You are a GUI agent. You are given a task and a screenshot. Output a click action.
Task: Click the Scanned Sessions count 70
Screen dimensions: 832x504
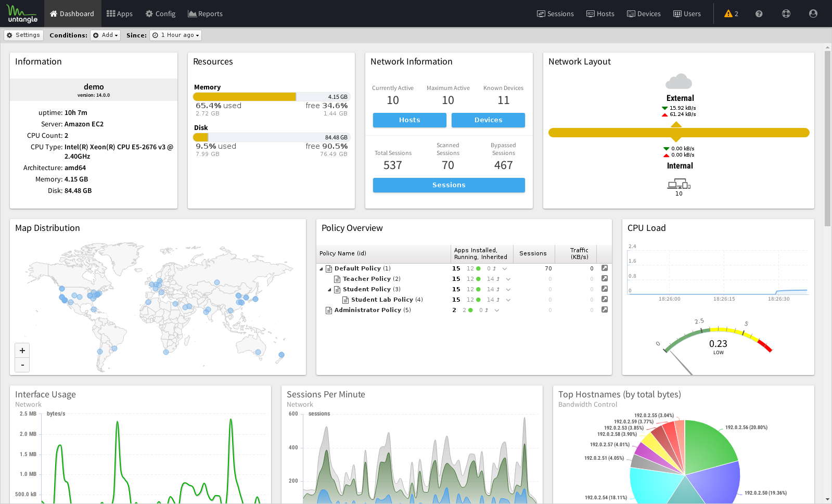tap(448, 165)
